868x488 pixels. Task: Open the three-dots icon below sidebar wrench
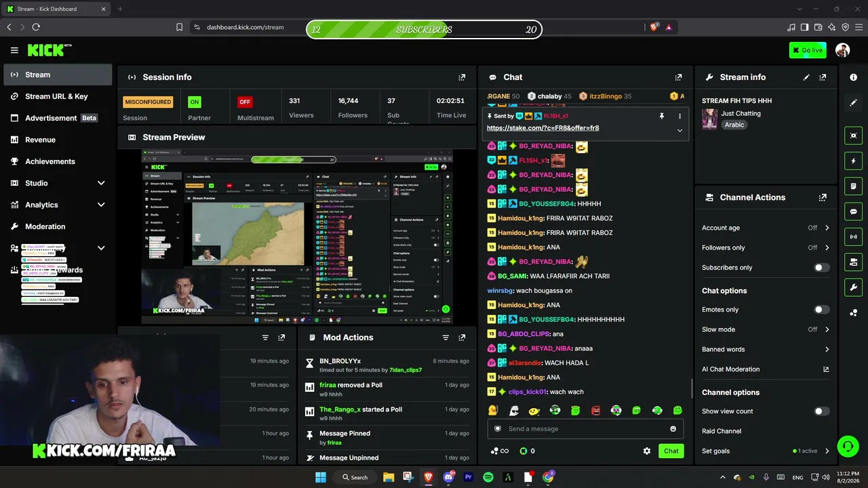[x=853, y=312]
